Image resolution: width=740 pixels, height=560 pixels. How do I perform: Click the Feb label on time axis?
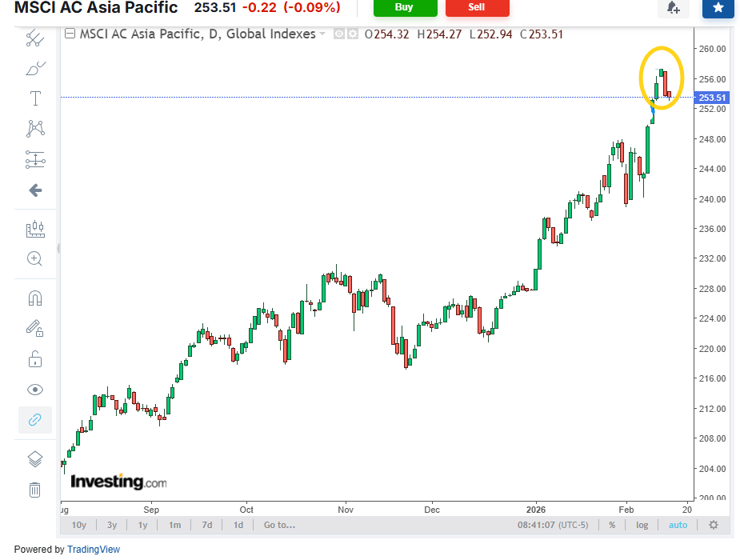point(626,510)
